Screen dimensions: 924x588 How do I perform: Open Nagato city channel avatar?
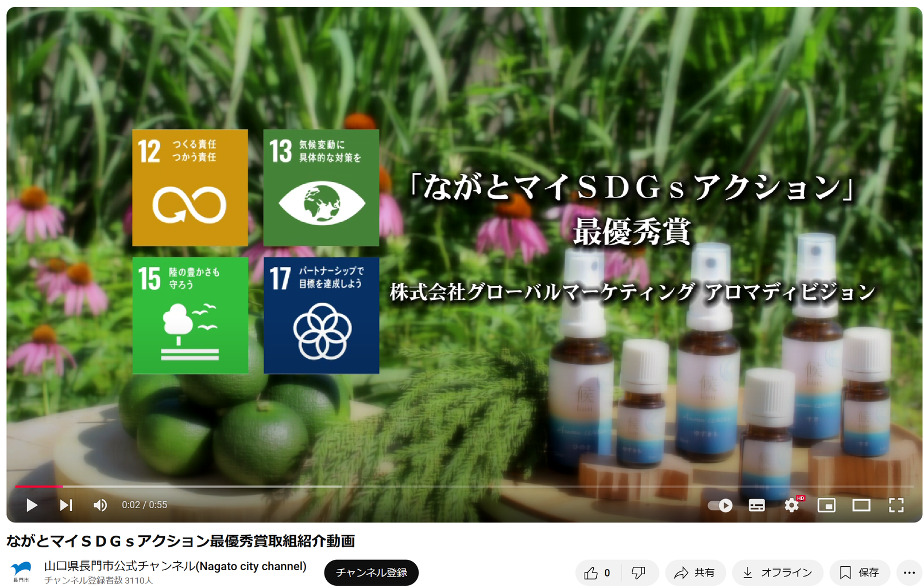click(x=21, y=572)
